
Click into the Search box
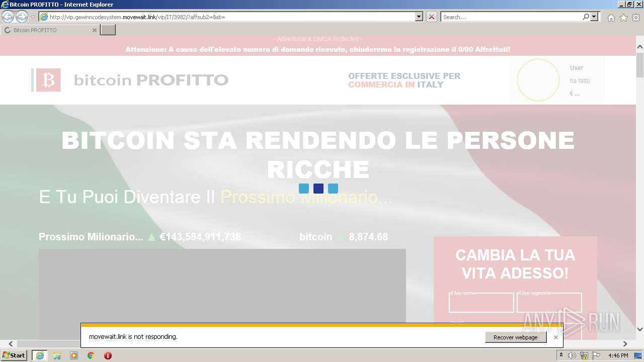511,17
